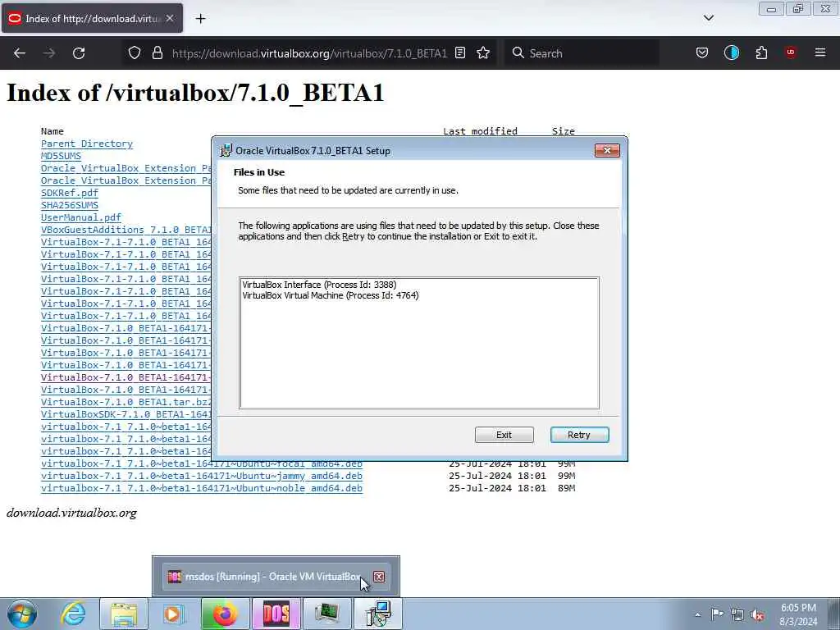The width and height of the screenshot is (840, 630).
Task: Click the URL address field
Action: (x=309, y=53)
